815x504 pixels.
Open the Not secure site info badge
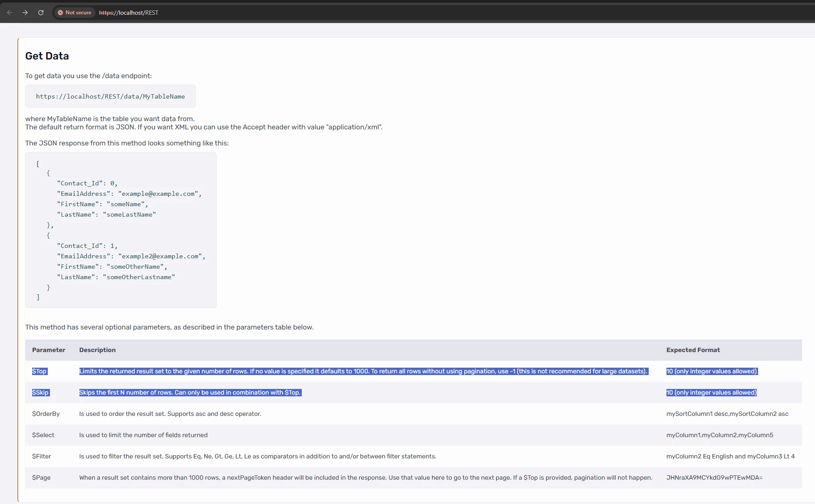tap(75, 13)
